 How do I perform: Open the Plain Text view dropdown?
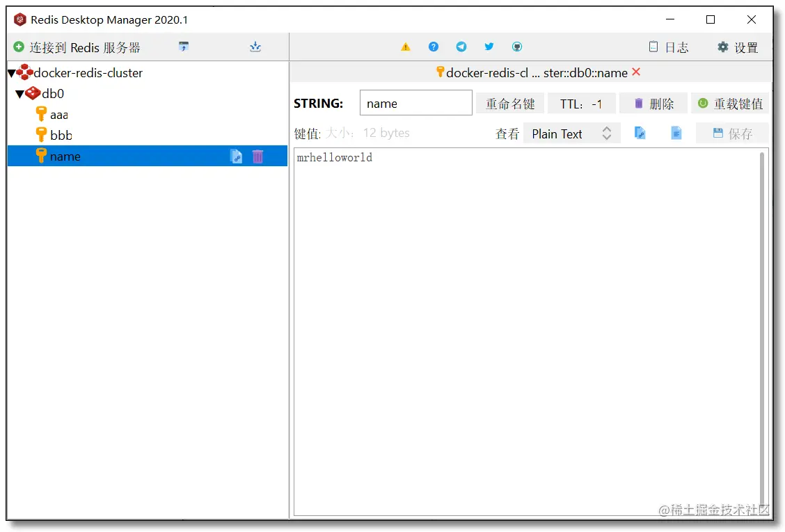coord(572,134)
